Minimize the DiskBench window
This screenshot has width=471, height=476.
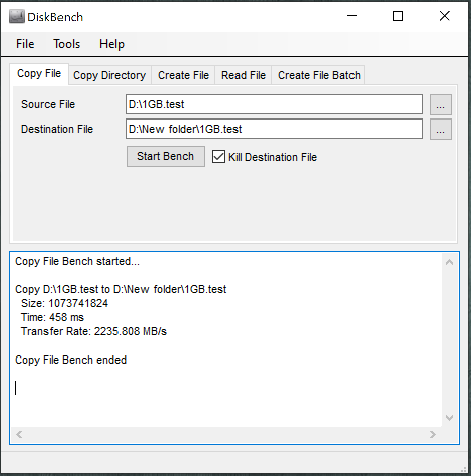click(352, 16)
